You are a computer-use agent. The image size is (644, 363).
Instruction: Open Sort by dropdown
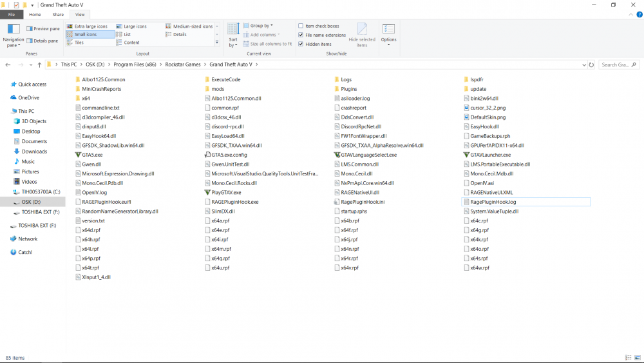coord(233,35)
